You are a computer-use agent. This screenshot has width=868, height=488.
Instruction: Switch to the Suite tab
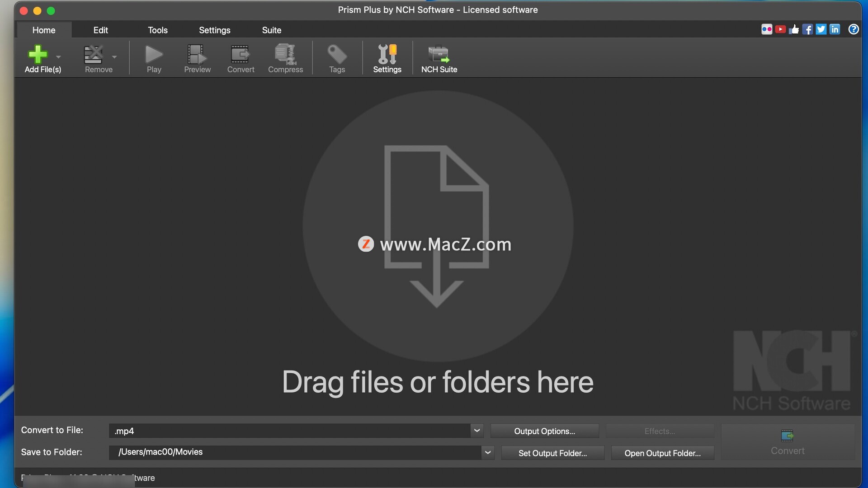coord(272,30)
